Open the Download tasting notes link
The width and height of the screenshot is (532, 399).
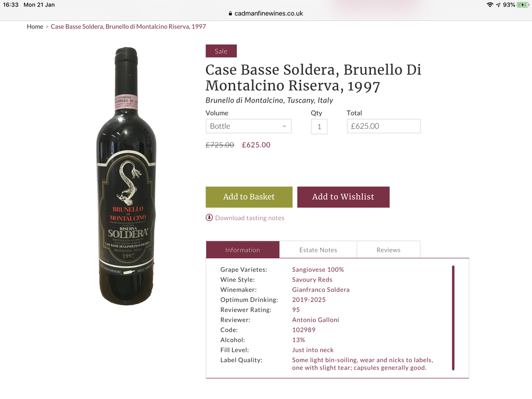(250, 218)
